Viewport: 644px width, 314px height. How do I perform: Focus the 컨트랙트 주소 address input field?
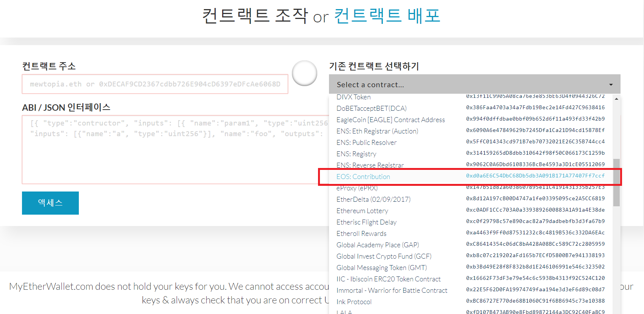coord(155,84)
